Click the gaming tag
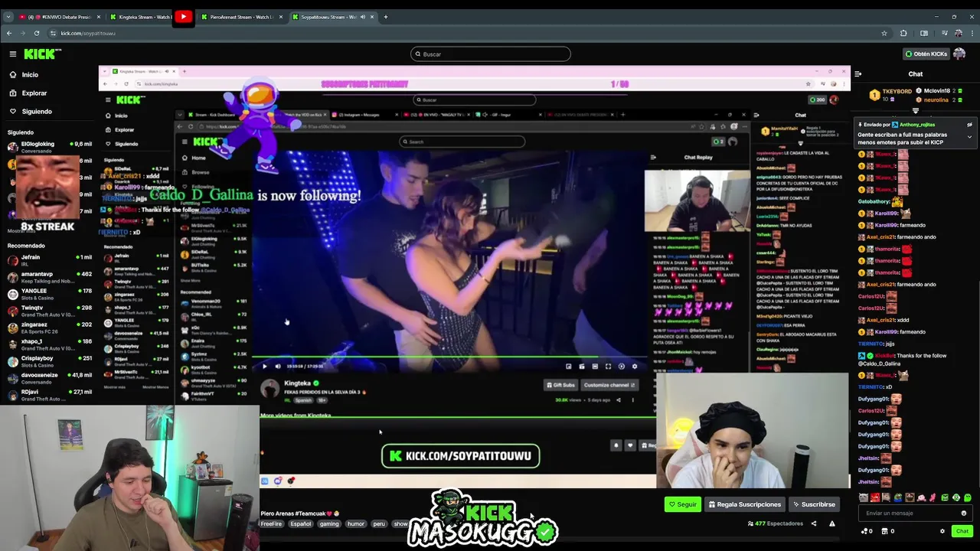The image size is (980, 551). [x=329, y=524]
